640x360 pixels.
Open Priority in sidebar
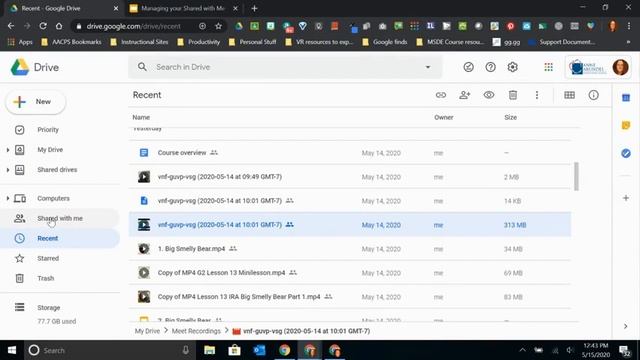click(x=48, y=130)
